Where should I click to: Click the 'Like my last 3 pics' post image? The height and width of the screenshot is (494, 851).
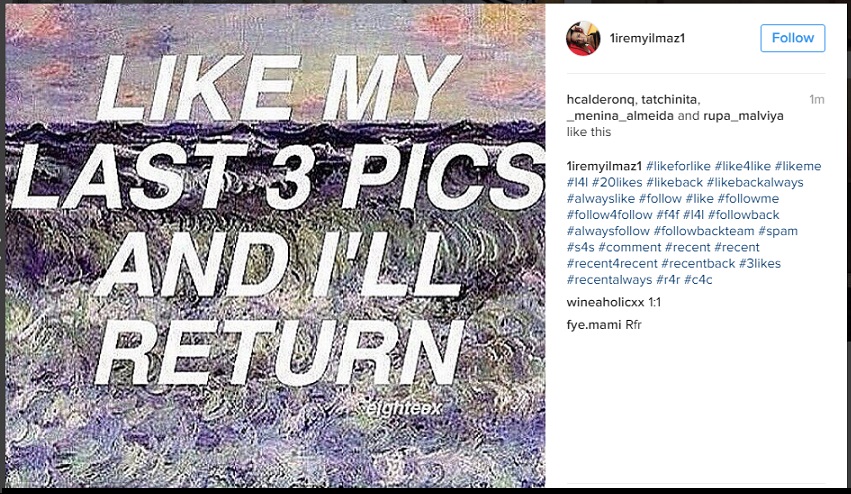(275, 245)
